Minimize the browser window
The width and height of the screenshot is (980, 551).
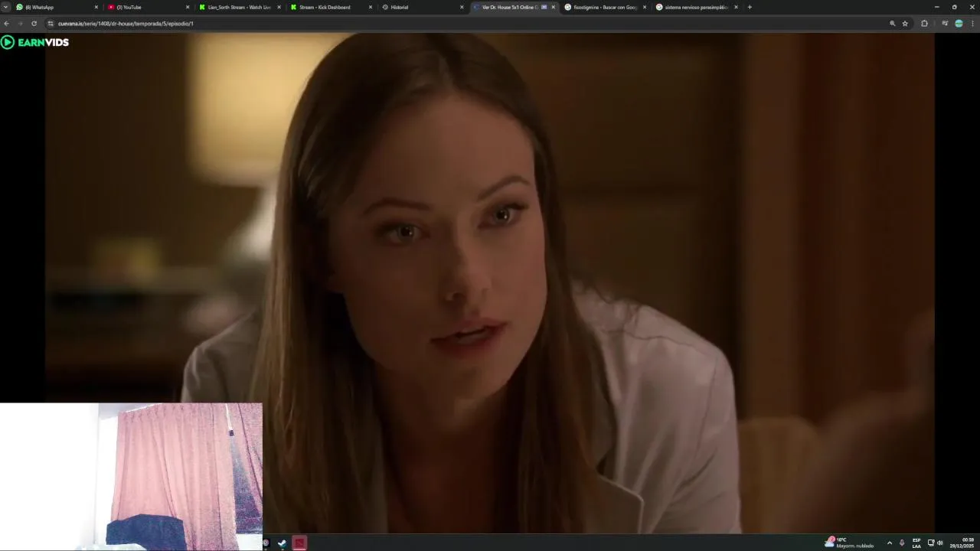[936, 7]
